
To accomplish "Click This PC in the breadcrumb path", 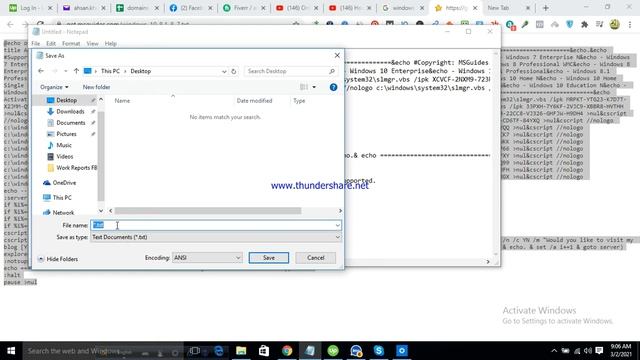I will point(110,71).
